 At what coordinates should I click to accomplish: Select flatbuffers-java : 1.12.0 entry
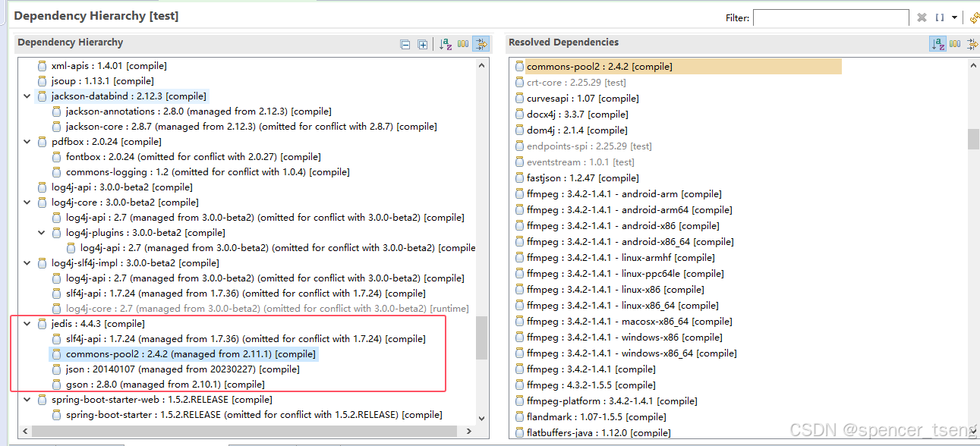coord(598,433)
